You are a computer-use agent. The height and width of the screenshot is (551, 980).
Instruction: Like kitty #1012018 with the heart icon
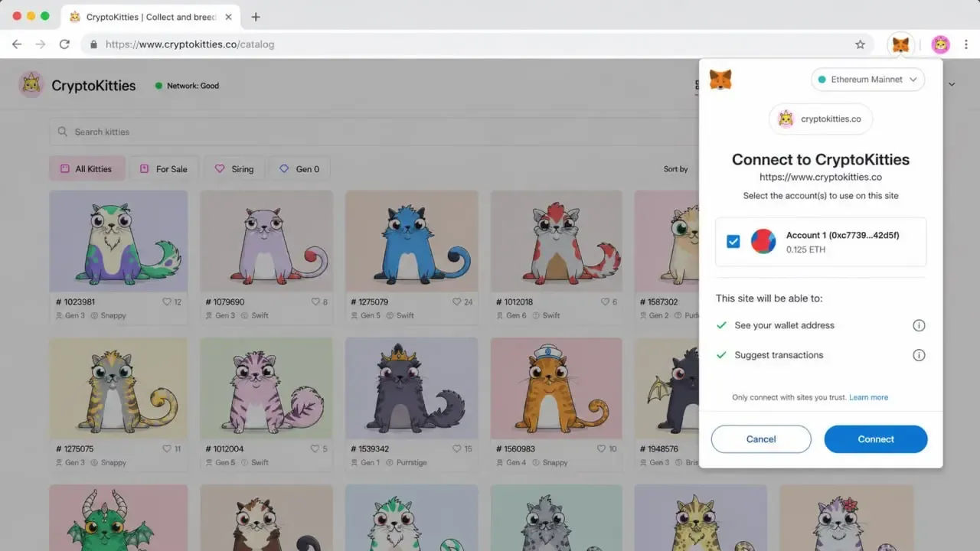click(605, 302)
